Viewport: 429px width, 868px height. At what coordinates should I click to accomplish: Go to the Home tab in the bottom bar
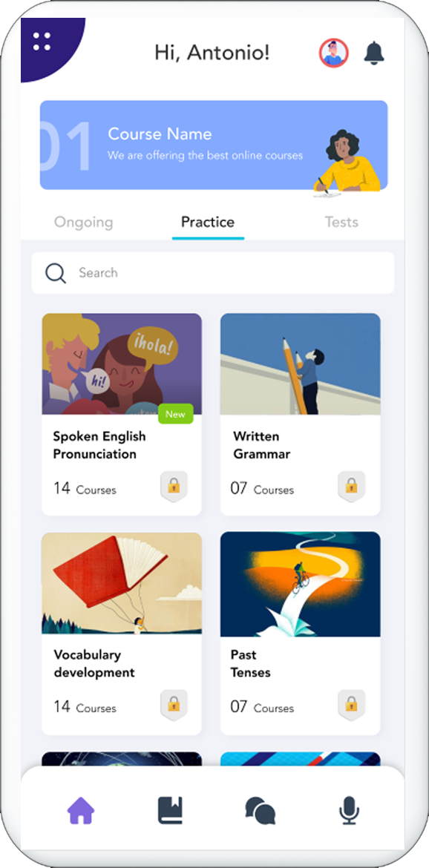(x=81, y=812)
